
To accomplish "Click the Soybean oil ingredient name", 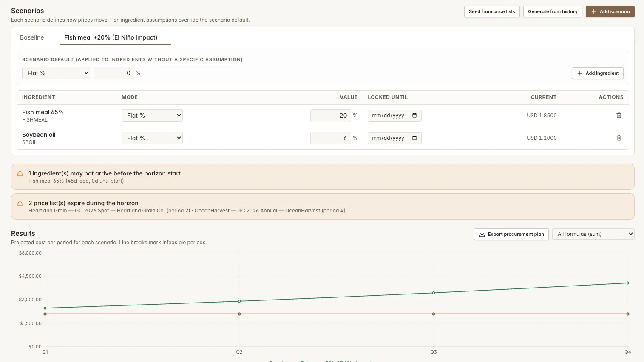I will tap(39, 135).
